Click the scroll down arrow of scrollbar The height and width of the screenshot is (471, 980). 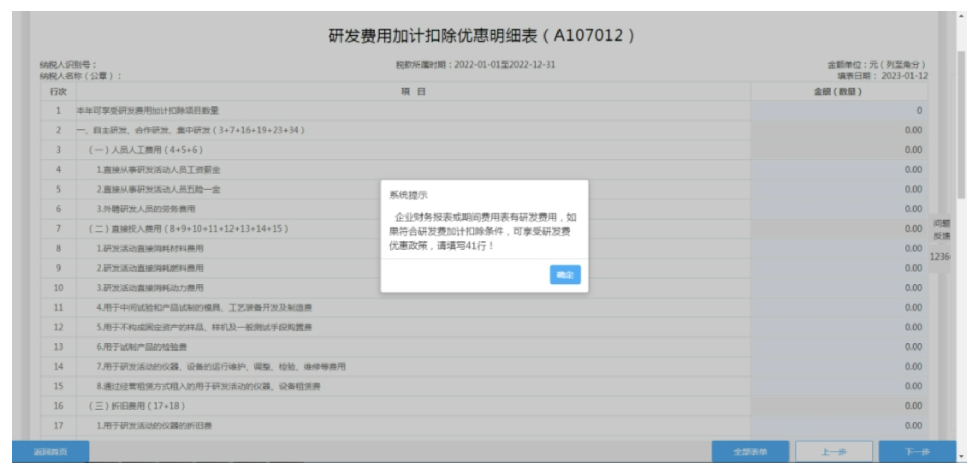coord(961,457)
